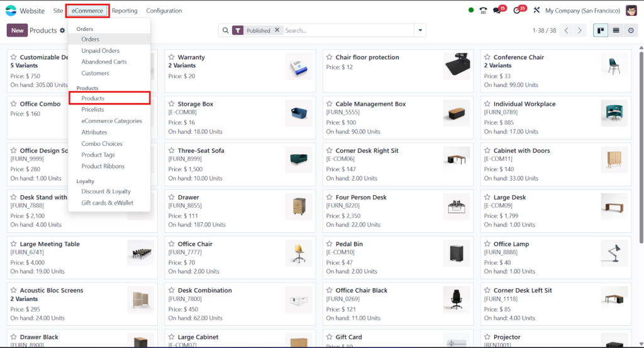The width and height of the screenshot is (644, 348).
Task: Star the Conference Chair product
Action: [487, 57]
